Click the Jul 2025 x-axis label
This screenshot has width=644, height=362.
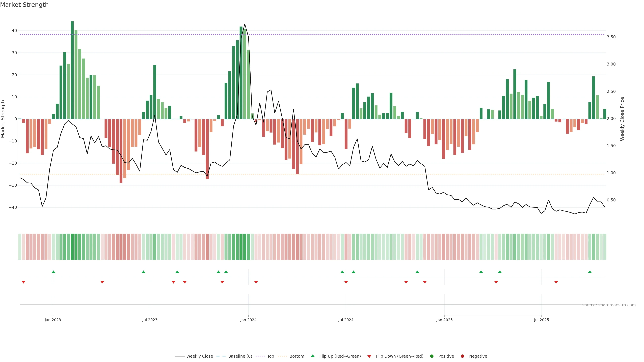pyautogui.click(x=541, y=320)
